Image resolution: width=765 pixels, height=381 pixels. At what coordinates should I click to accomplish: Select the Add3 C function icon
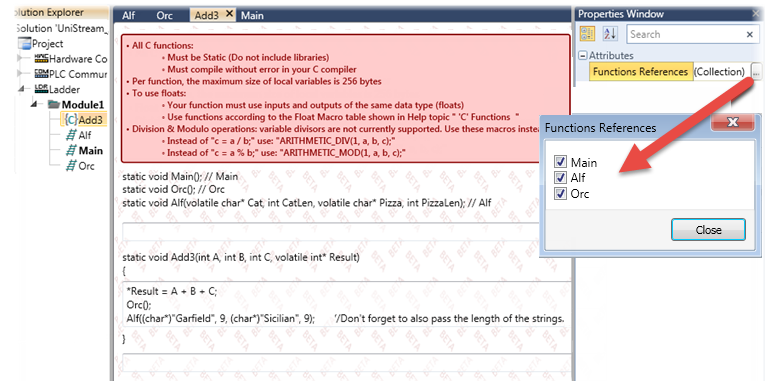tap(71, 120)
